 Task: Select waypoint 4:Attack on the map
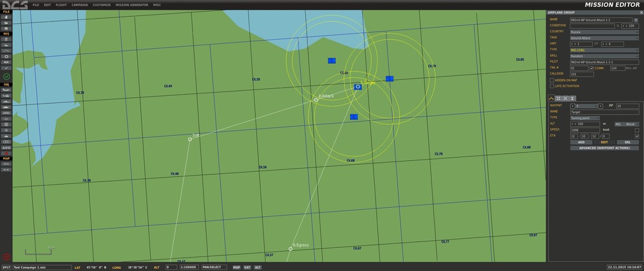pyautogui.click(x=316, y=100)
